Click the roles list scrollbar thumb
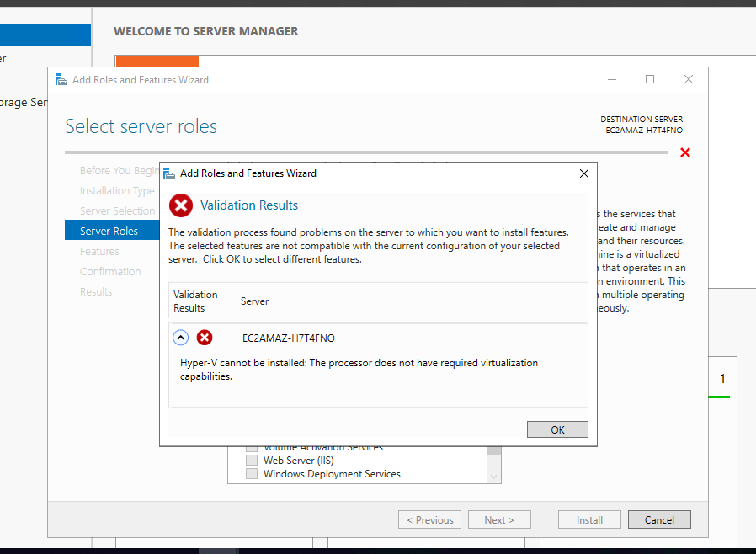Viewport: 756px width, 554px height. pos(493,451)
